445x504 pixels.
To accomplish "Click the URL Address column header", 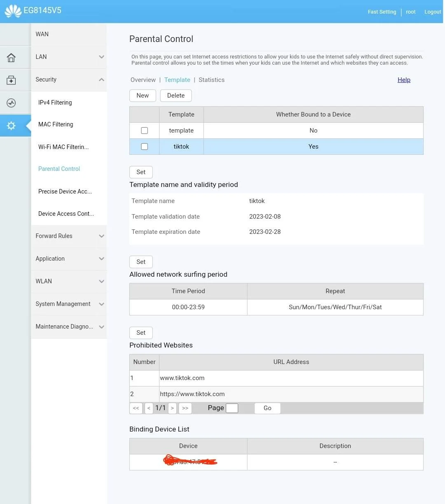I will [x=291, y=362].
